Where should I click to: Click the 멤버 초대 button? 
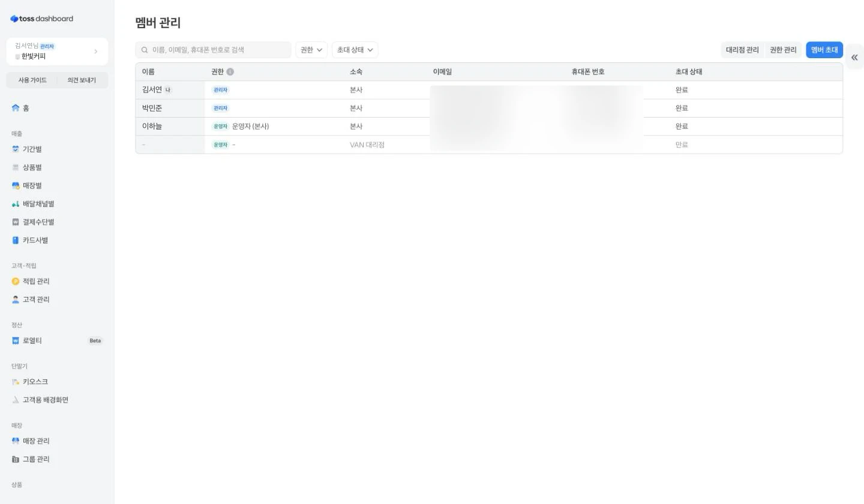point(824,50)
